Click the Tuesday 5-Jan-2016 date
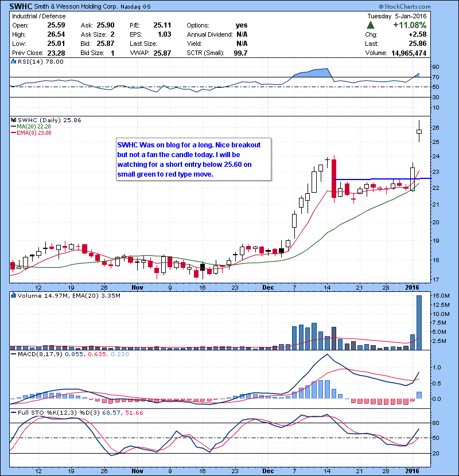 (x=396, y=16)
